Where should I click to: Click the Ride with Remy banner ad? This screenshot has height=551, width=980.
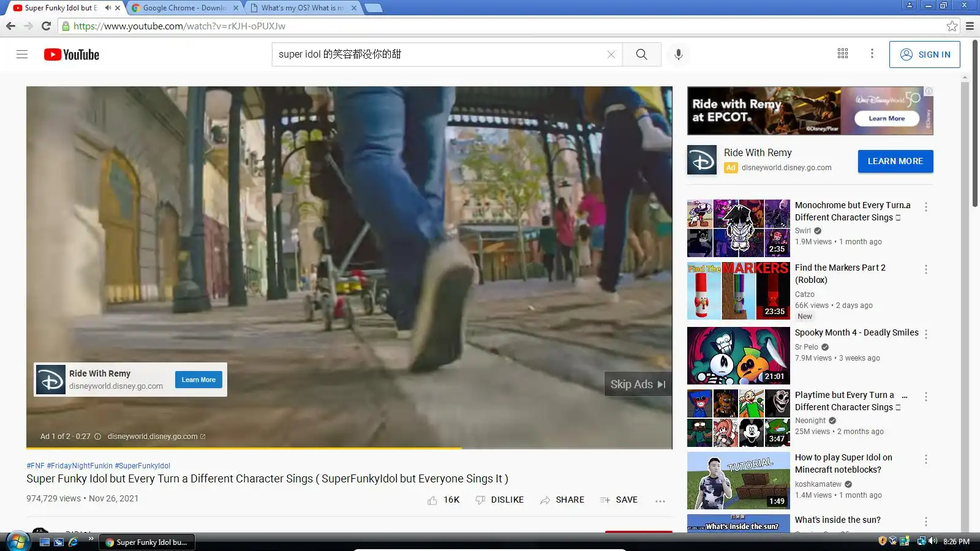(x=810, y=111)
